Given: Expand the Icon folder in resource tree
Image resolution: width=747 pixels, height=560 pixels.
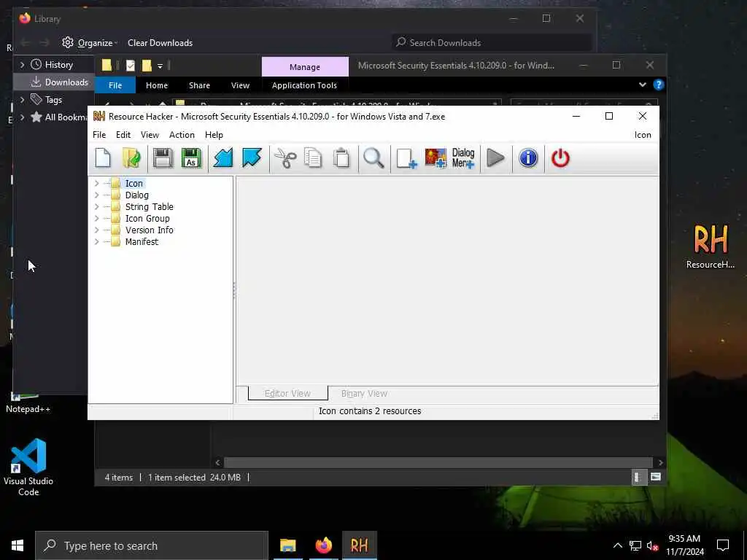Looking at the screenshot, I should (97, 183).
